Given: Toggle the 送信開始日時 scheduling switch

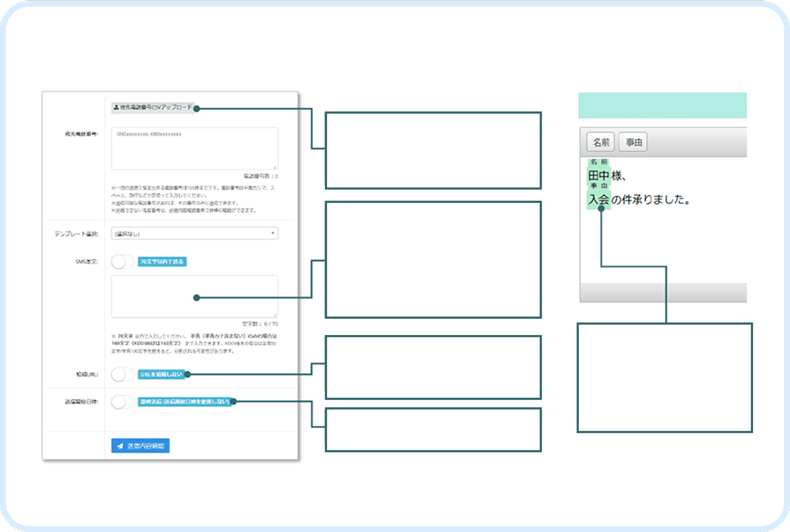Looking at the screenshot, I should click(x=123, y=401).
